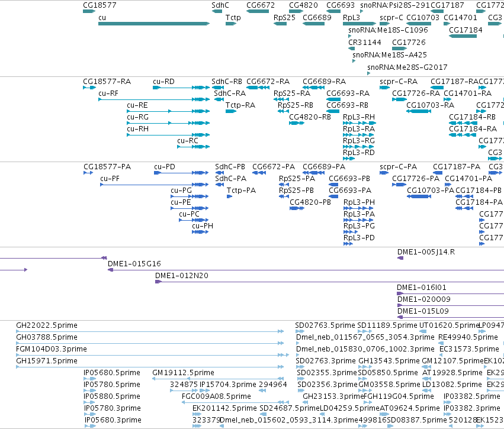
Task: Click the SD11189.5prime EST label
Action: (387, 325)
